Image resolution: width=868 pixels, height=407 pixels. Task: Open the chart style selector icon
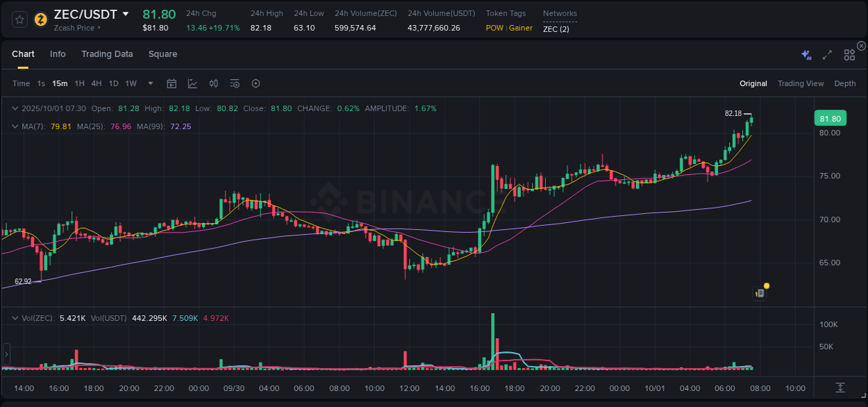click(192, 83)
